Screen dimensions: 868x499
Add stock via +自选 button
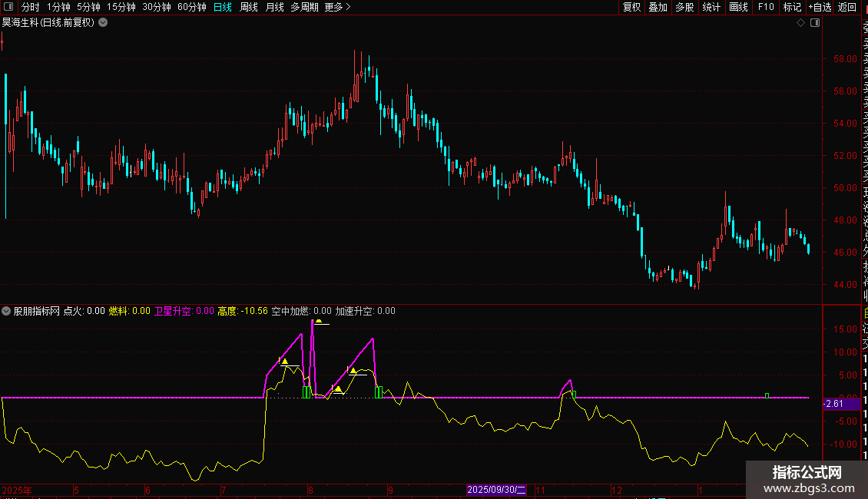pos(819,7)
